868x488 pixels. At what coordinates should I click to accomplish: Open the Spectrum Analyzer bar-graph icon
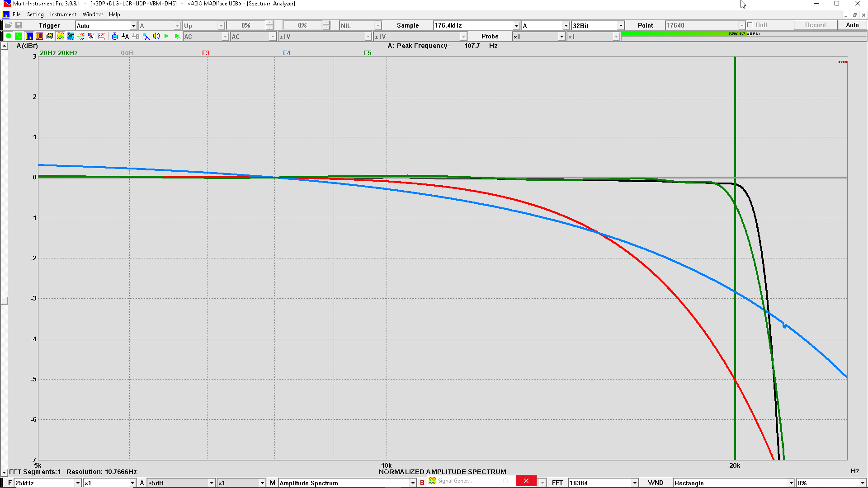tap(29, 36)
